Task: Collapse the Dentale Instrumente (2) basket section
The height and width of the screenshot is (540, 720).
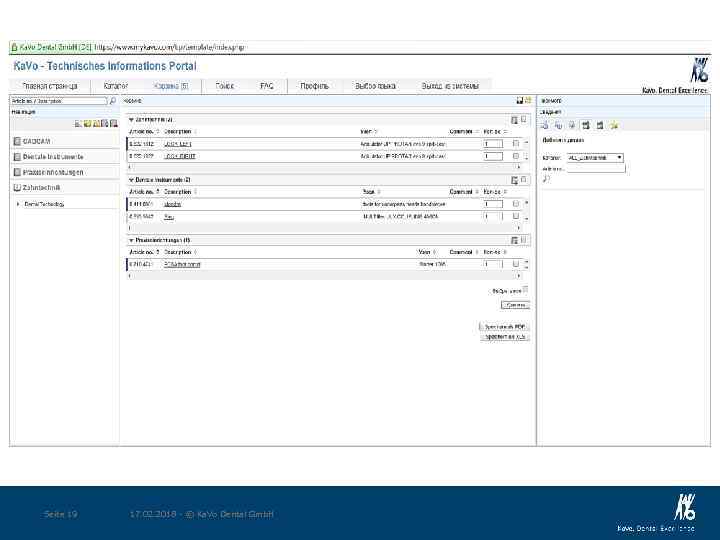Action: (x=131, y=180)
